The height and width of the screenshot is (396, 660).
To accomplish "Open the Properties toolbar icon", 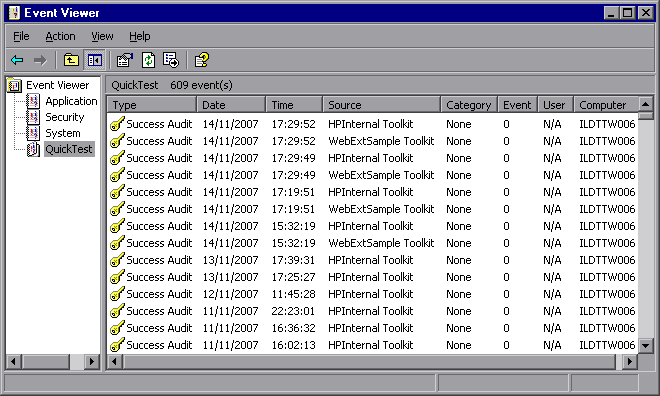I will click(x=125, y=60).
